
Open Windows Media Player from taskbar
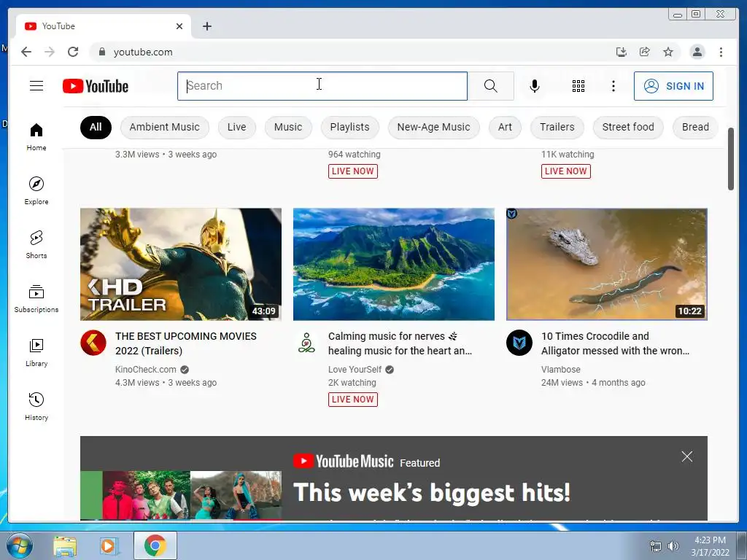(109, 546)
